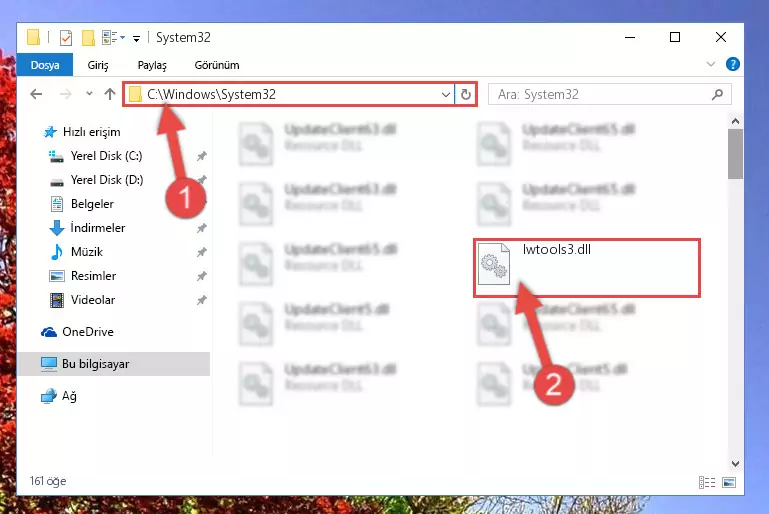Click the lwtools3.dll file name

(557, 249)
